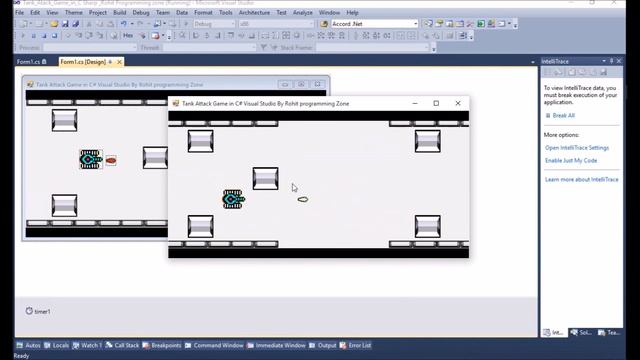Select the tank sprite in running game
This screenshot has width=640, height=360.
pos(233,199)
